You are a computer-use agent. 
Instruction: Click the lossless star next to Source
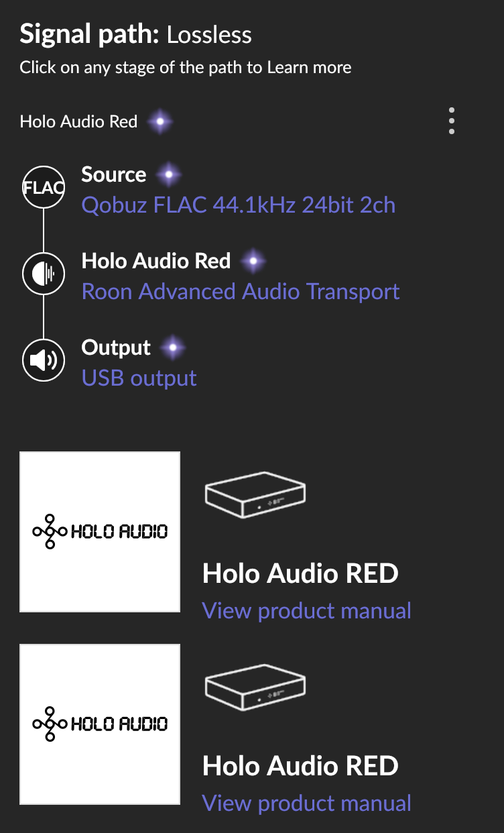(169, 175)
